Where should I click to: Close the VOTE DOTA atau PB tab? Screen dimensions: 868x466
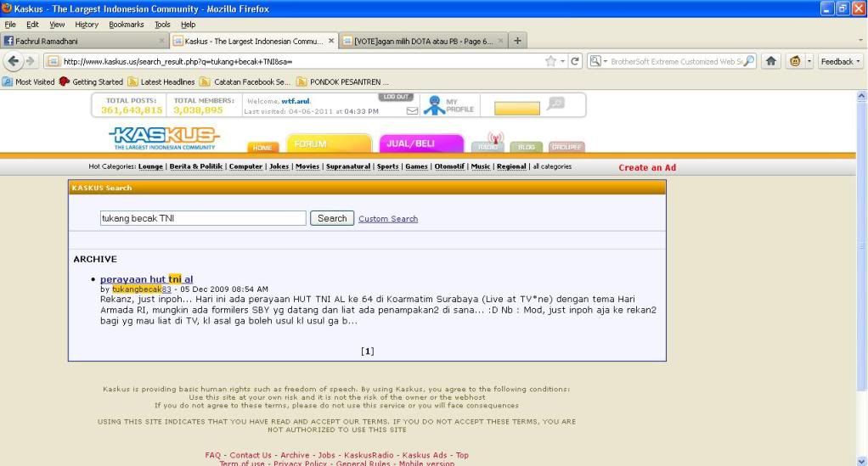point(500,41)
